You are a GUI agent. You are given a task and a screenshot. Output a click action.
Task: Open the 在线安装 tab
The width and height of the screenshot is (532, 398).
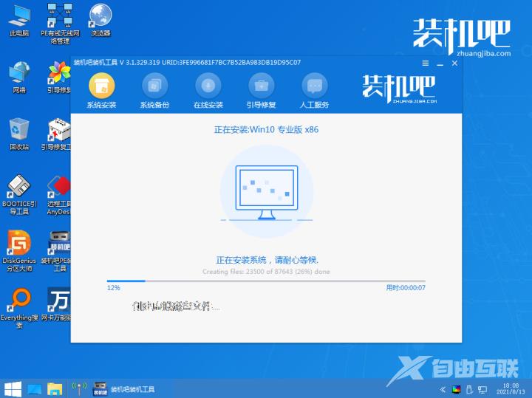208,91
